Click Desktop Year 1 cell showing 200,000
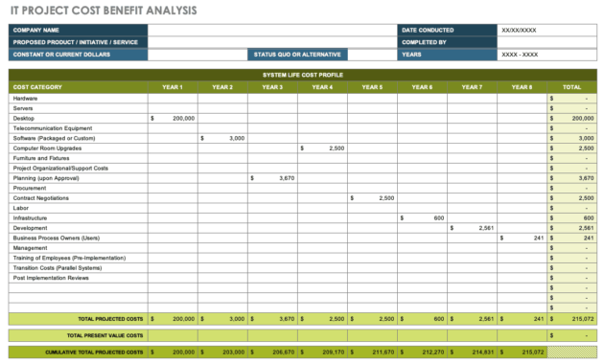Screen dimensions: 604x364 173,119
